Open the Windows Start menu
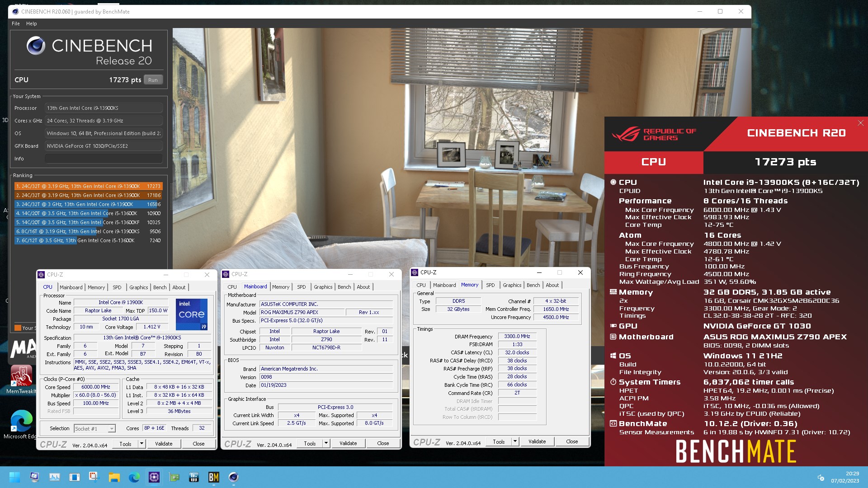 [14, 477]
